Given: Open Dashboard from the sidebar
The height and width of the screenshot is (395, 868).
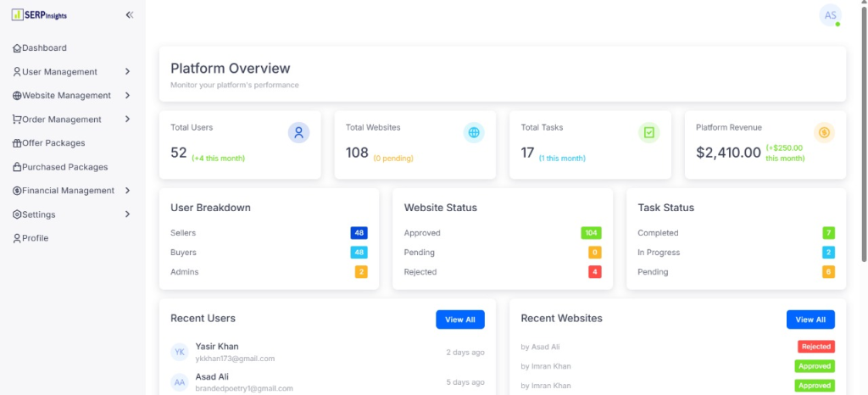Looking at the screenshot, I should coord(44,48).
